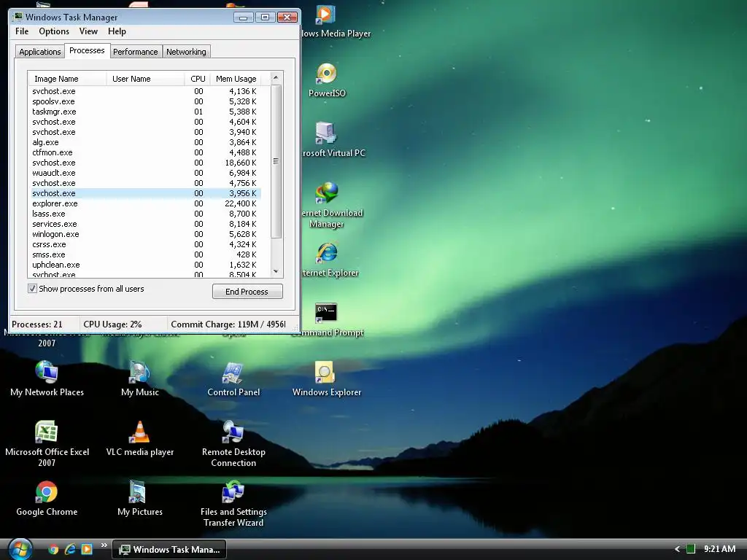The height and width of the screenshot is (560, 747).
Task: Open the My Music desktop icon
Action: pos(140,378)
